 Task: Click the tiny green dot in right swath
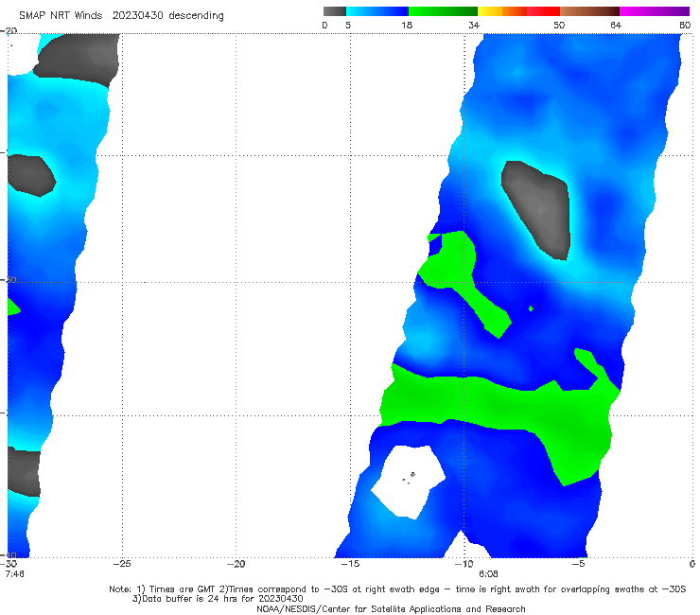click(531, 308)
